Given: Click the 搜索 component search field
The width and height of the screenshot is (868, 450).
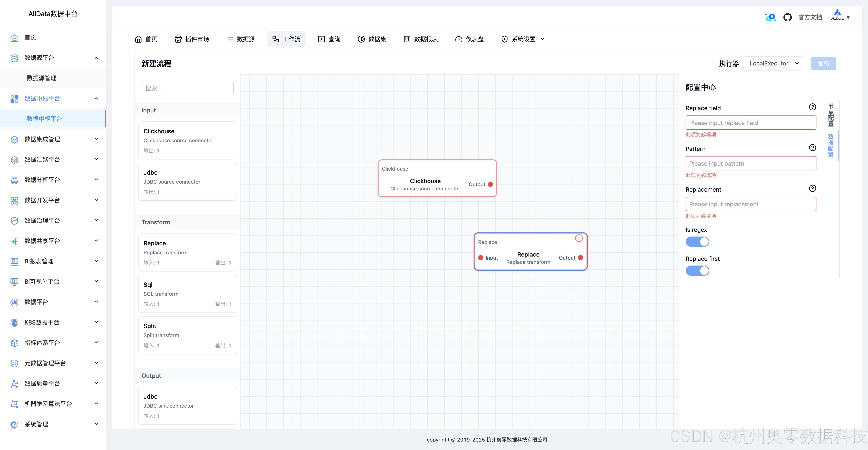Looking at the screenshot, I should click(x=187, y=88).
